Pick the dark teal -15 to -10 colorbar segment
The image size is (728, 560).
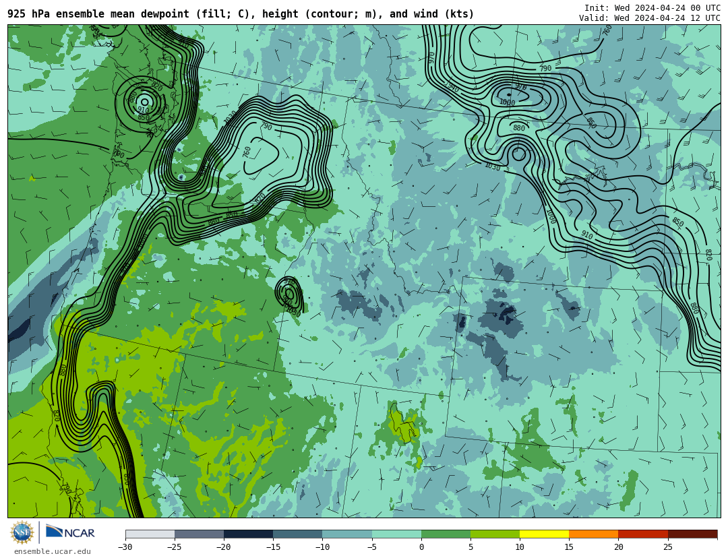(298, 534)
